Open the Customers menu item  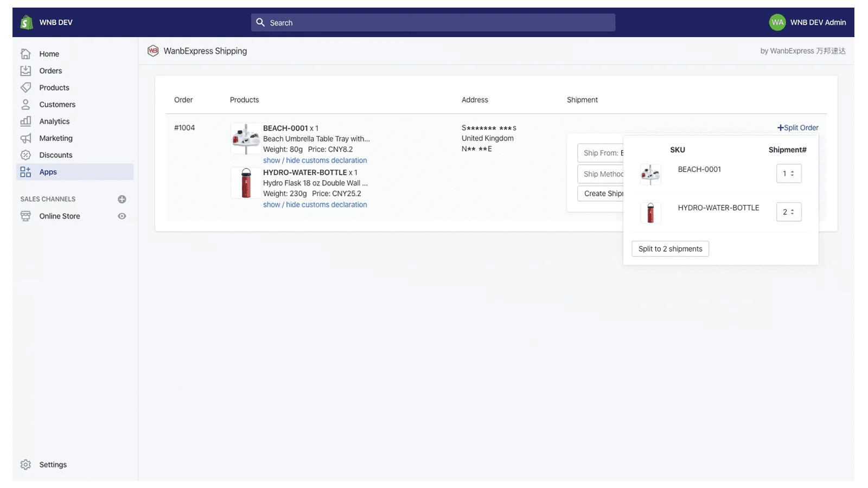click(x=57, y=105)
